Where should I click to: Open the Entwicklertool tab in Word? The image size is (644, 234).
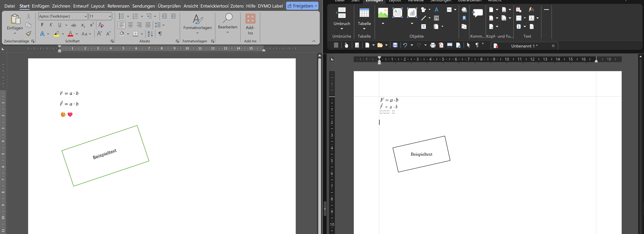click(214, 6)
